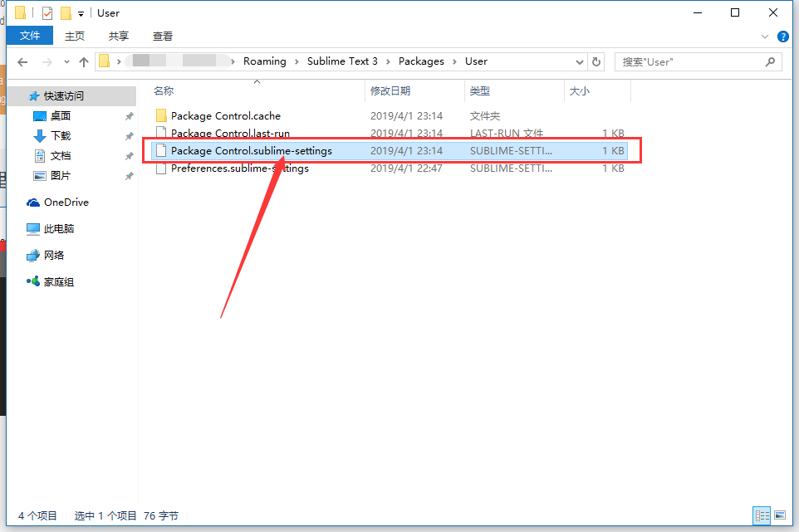
Task: Open 此电脑 in the sidebar
Action: [66, 228]
